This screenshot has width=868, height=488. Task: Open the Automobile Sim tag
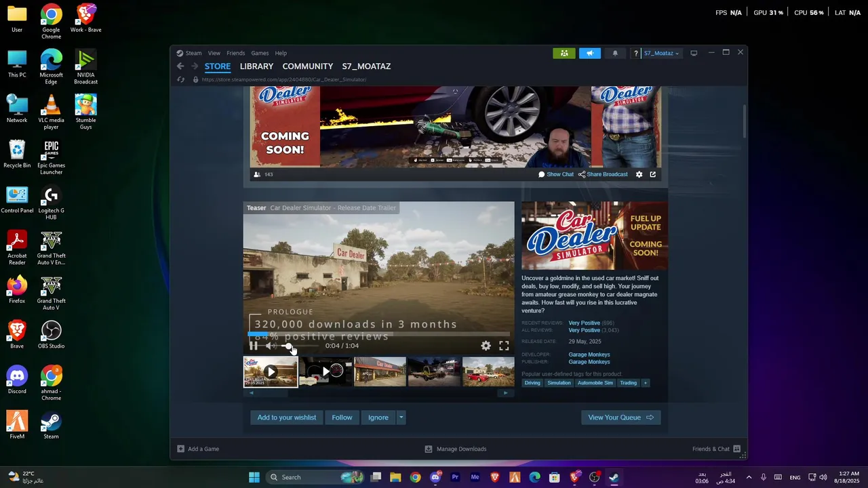coord(595,383)
